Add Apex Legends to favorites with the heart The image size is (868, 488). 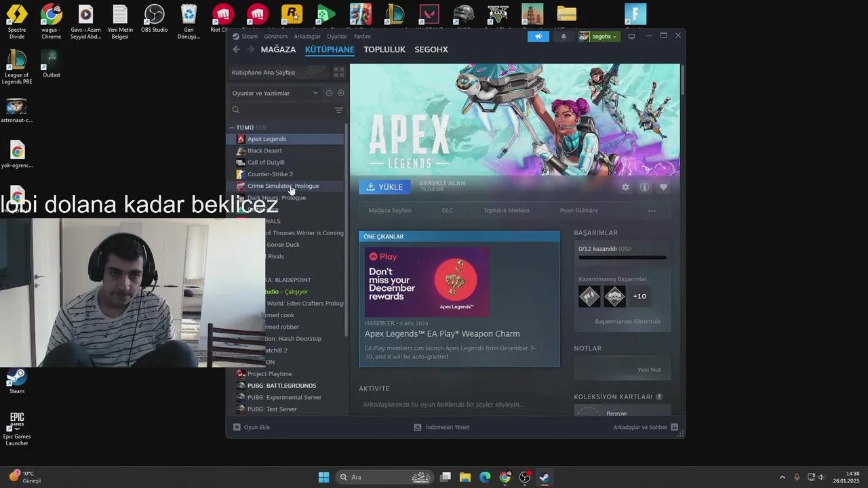pos(663,187)
